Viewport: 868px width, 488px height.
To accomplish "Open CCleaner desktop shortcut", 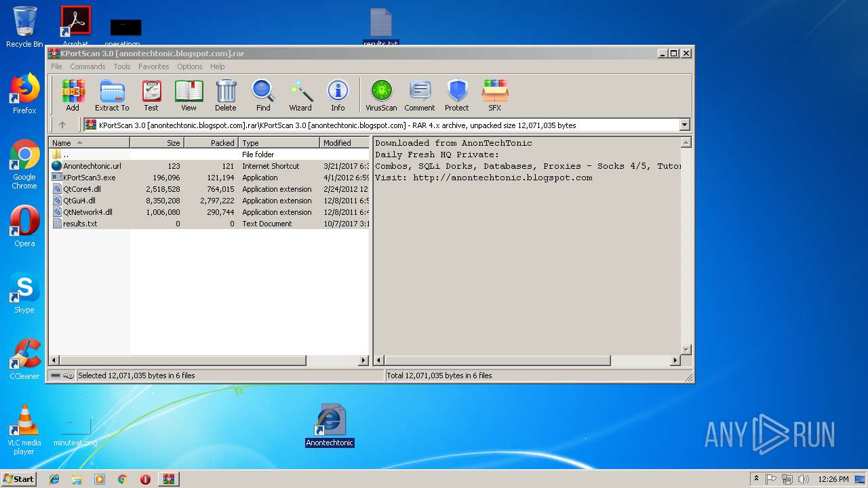I will [x=24, y=359].
